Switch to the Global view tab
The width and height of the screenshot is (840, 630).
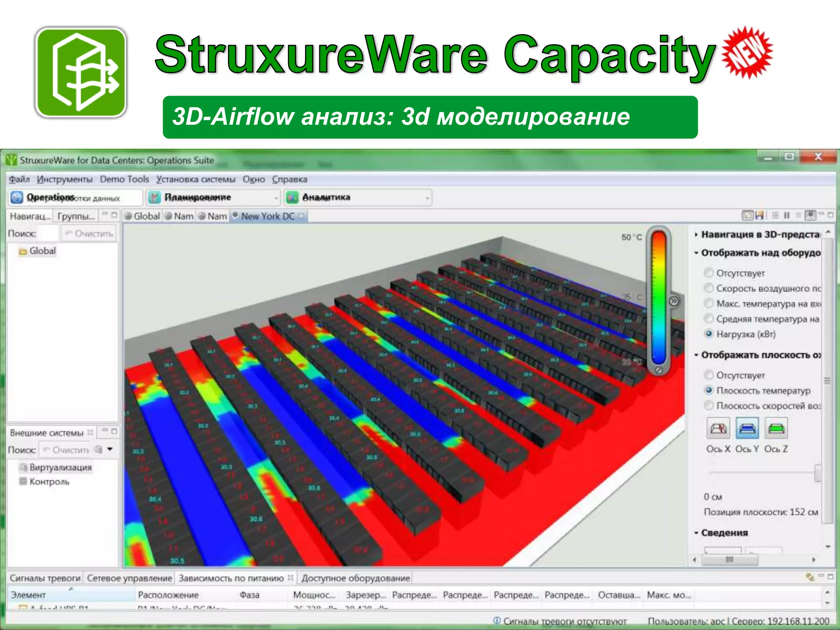[142, 216]
